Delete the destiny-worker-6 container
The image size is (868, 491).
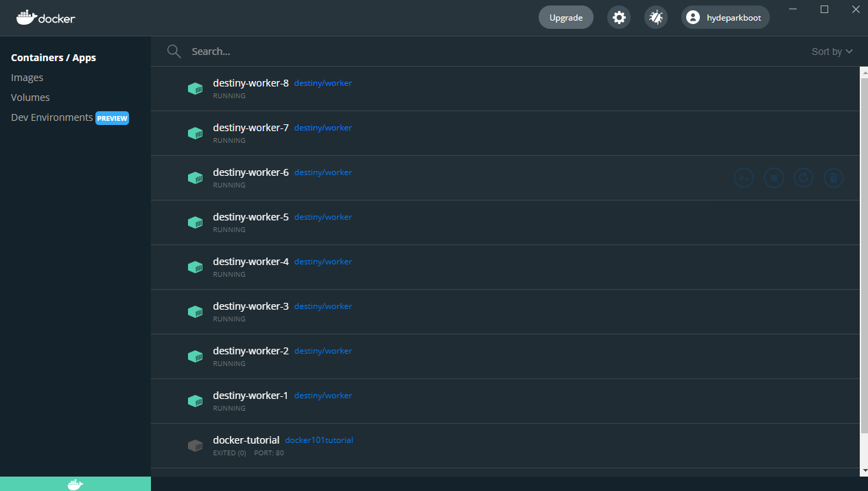[x=834, y=178]
